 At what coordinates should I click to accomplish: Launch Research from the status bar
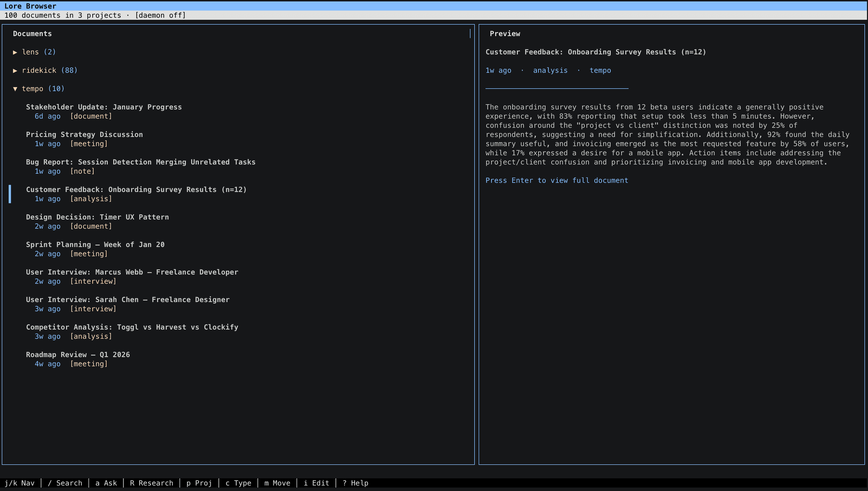[x=151, y=483]
